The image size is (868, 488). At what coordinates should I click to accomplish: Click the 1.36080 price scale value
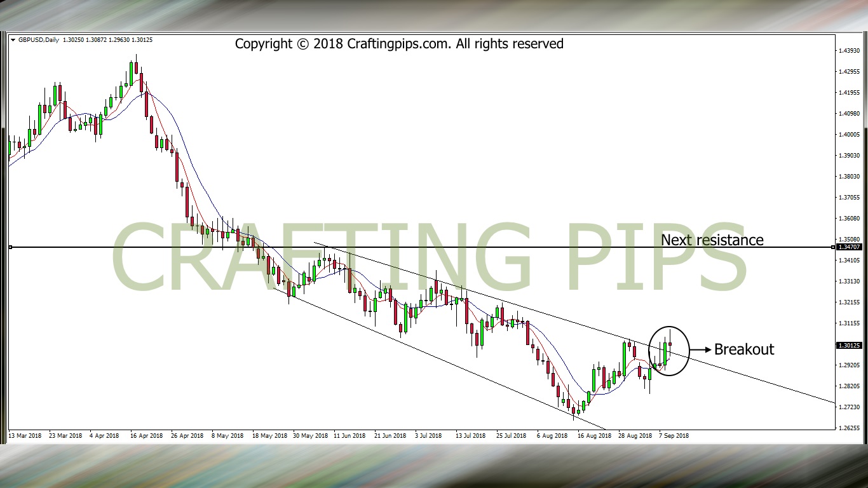[850, 218]
